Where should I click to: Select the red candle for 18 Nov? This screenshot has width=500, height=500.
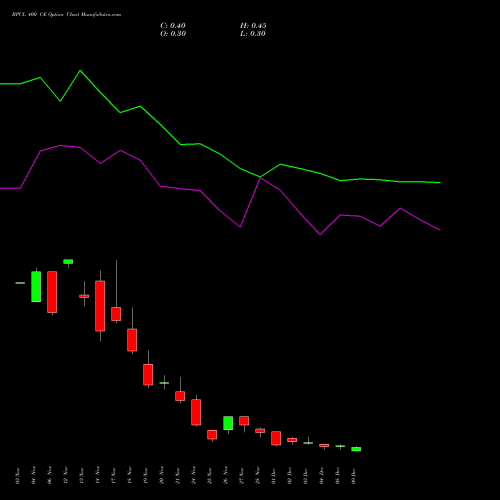point(132,340)
